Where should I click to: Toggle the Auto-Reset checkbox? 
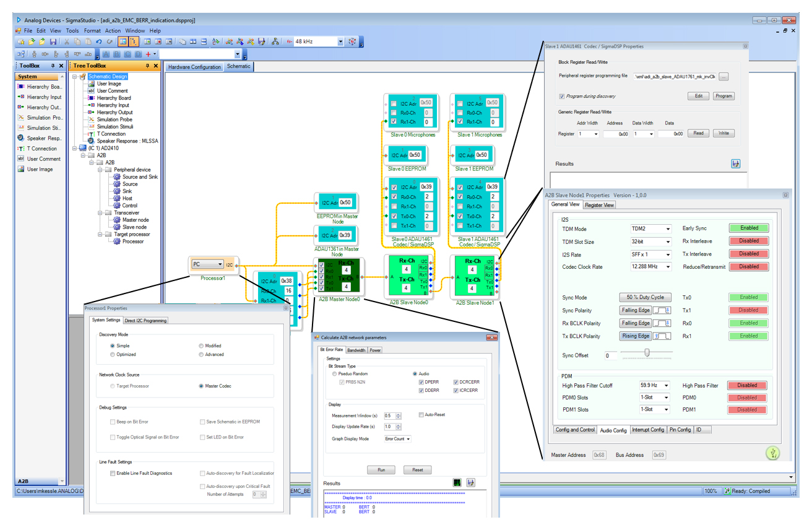pyautogui.click(x=421, y=415)
